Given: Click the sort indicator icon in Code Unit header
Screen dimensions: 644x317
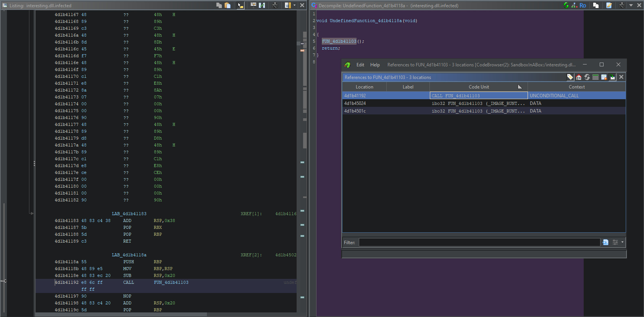Looking at the screenshot, I should coord(520,87).
